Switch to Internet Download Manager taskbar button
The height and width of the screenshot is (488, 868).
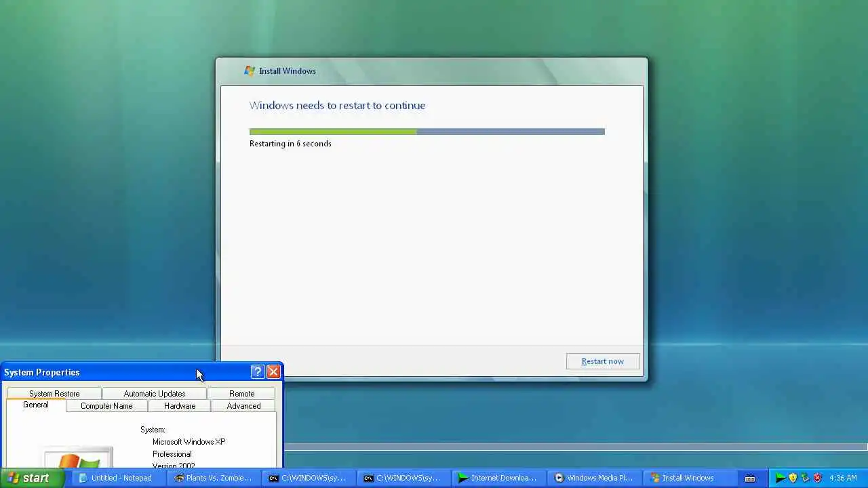point(500,478)
